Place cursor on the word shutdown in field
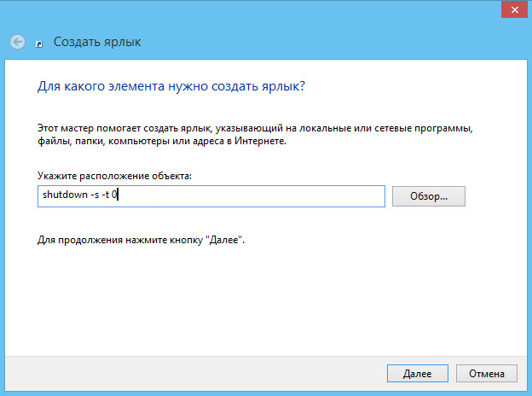This screenshot has height=396, width=532. pyautogui.click(x=65, y=195)
